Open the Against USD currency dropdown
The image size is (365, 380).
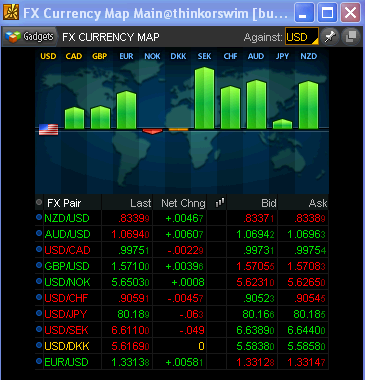(302, 37)
